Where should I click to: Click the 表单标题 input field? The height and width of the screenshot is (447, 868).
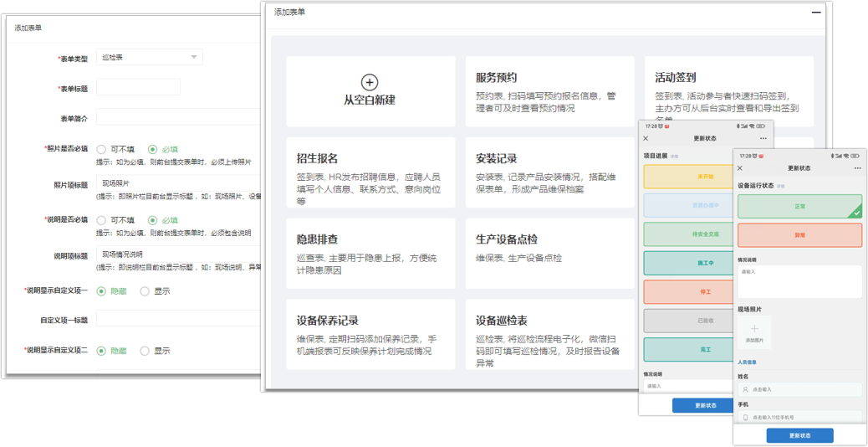138,88
